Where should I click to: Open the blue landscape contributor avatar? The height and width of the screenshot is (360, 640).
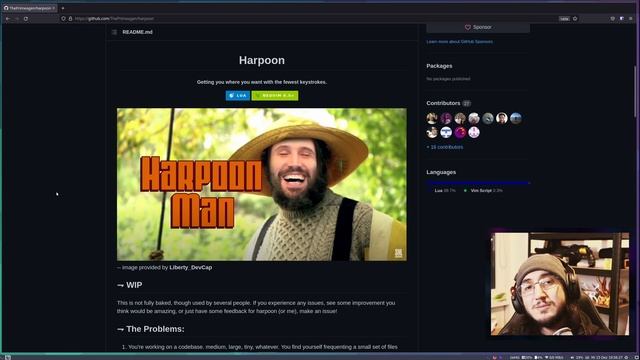click(x=516, y=118)
